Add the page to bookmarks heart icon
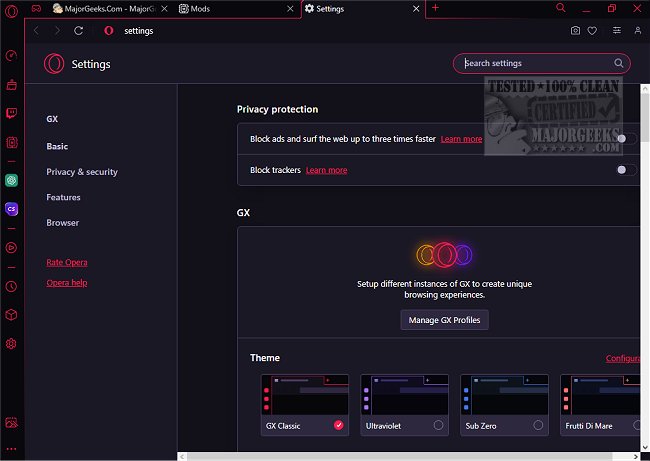This screenshot has width=650, height=461. pos(592,31)
